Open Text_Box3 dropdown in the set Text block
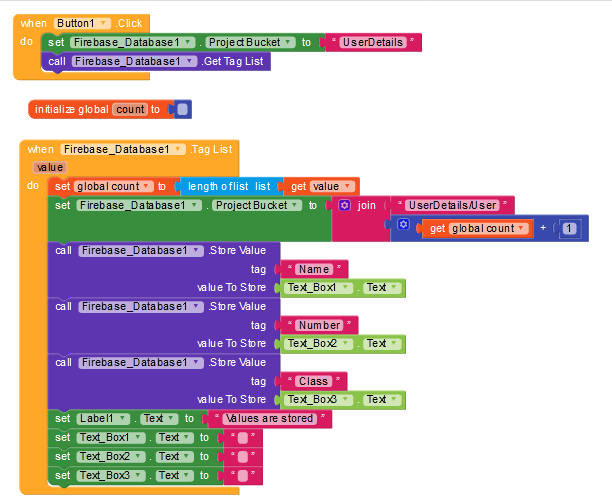 [111, 476]
